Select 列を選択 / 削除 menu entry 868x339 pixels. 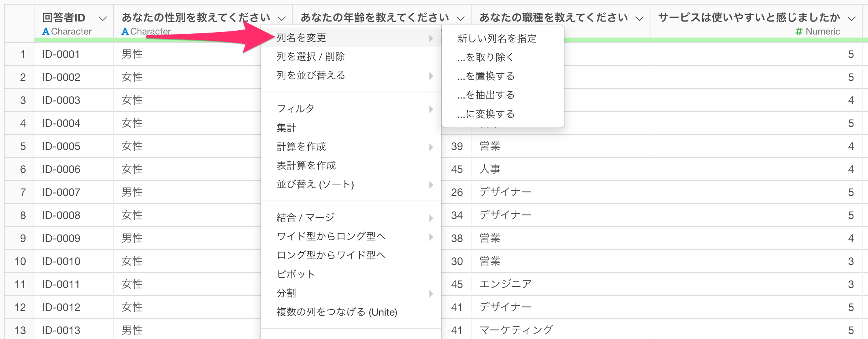point(311,56)
